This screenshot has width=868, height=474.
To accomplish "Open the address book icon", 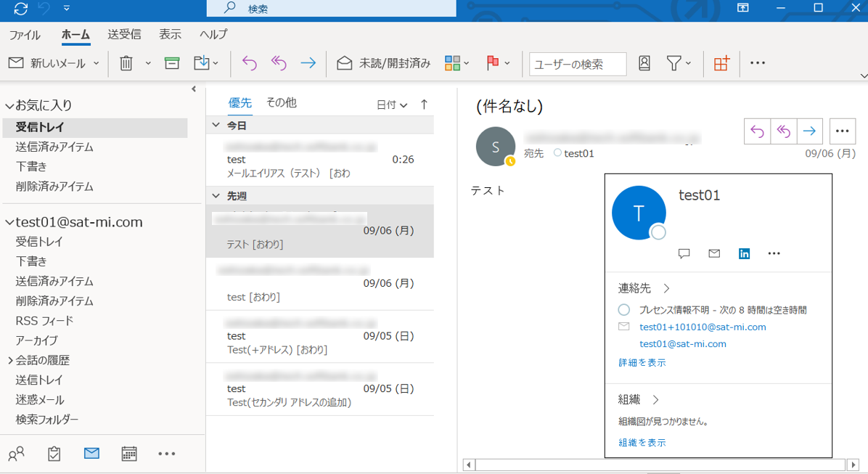I will (x=644, y=63).
